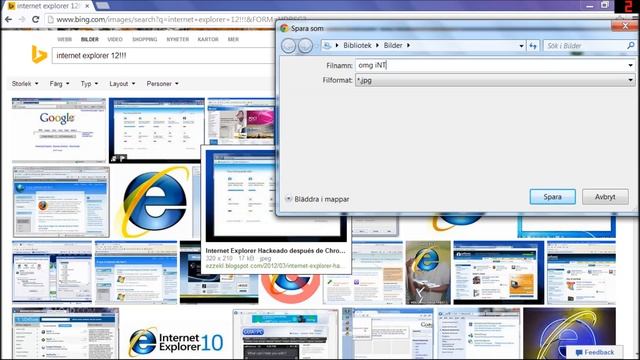Click the browser forward arrow

tap(22, 19)
